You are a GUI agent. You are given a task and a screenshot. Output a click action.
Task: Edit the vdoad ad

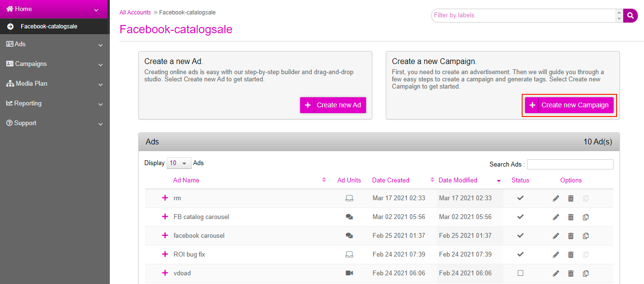pos(556,273)
